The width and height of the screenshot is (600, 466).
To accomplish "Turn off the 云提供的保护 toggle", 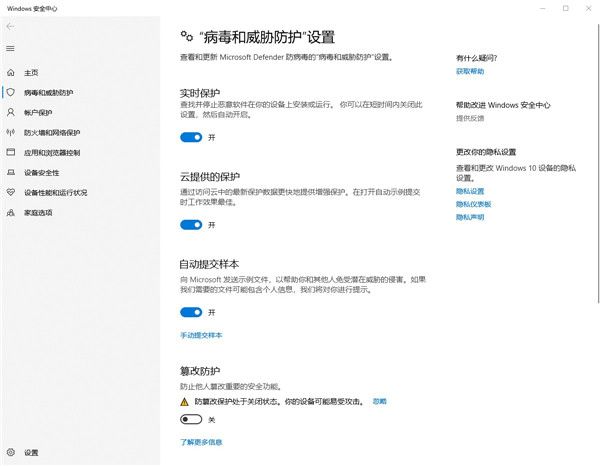I will [x=191, y=225].
